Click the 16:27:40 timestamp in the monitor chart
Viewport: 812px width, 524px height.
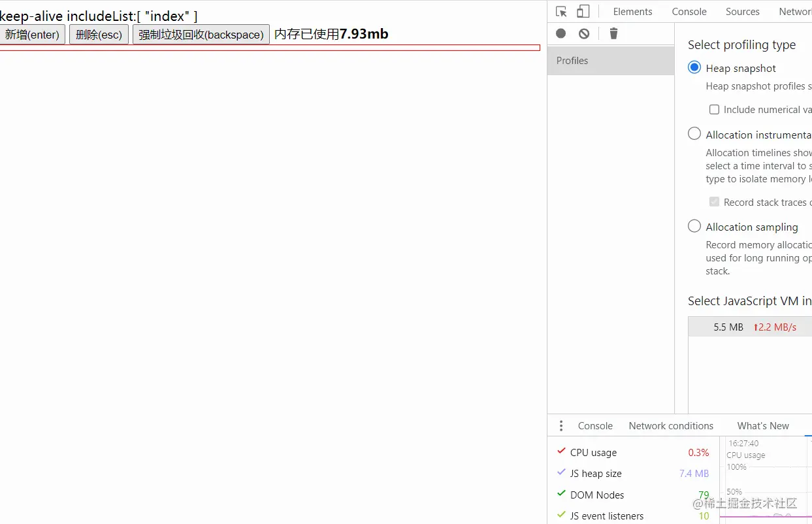pos(743,443)
